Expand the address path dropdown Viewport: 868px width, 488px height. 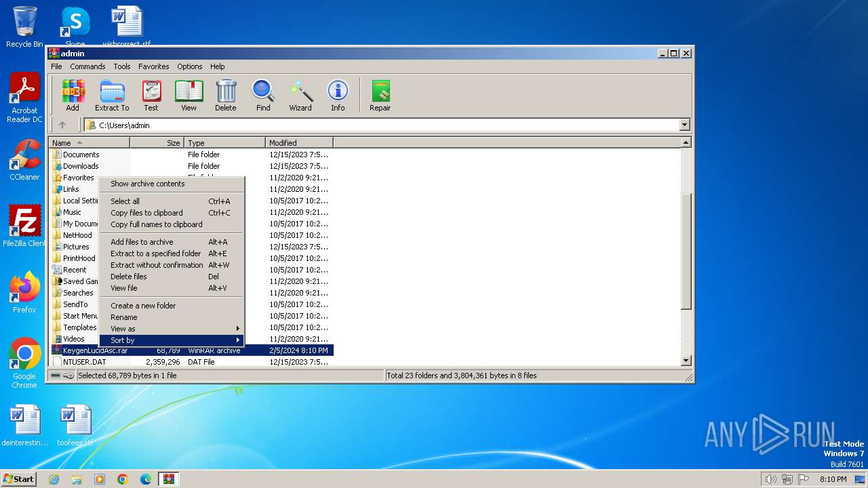684,125
